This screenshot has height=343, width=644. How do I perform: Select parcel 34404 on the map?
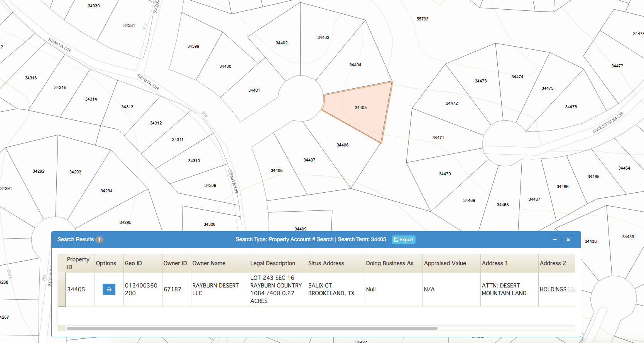(x=355, y=65)
